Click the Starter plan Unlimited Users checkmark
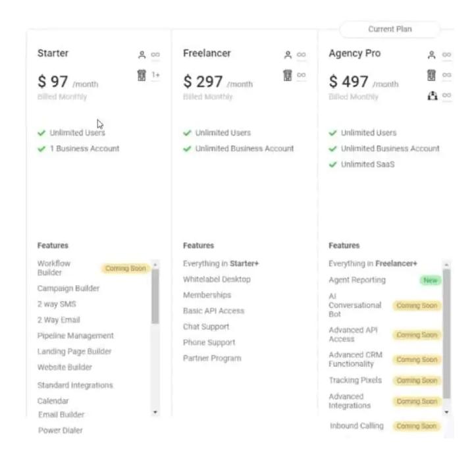This screenshot has width=474, height=476. tap(41, 133)
